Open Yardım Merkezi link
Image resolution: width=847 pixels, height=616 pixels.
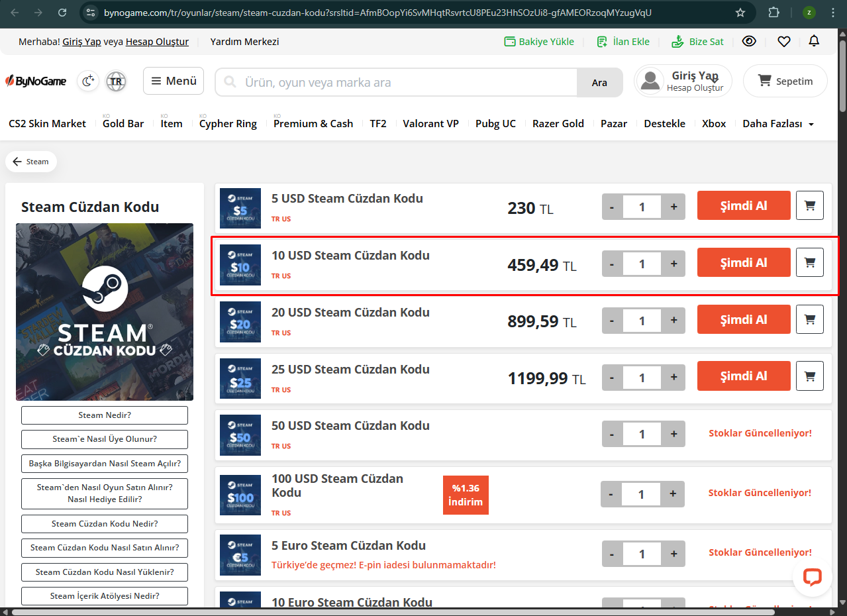[244, 41]
